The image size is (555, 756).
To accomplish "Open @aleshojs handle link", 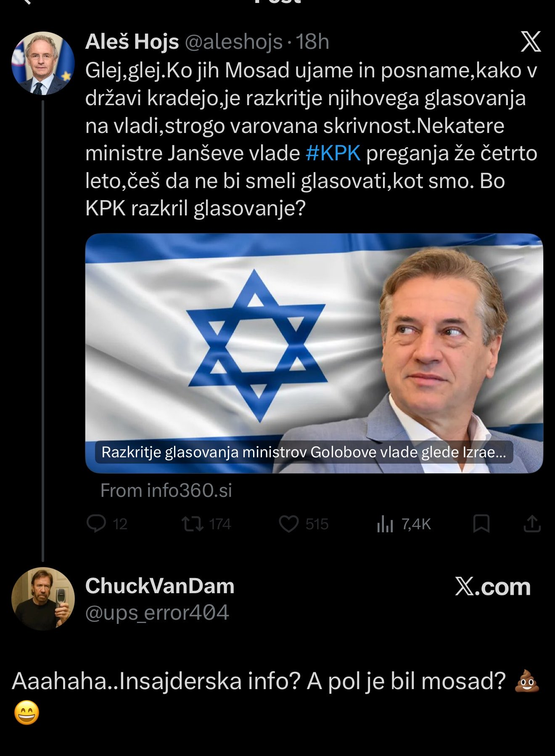I will (x=233, y=42).
